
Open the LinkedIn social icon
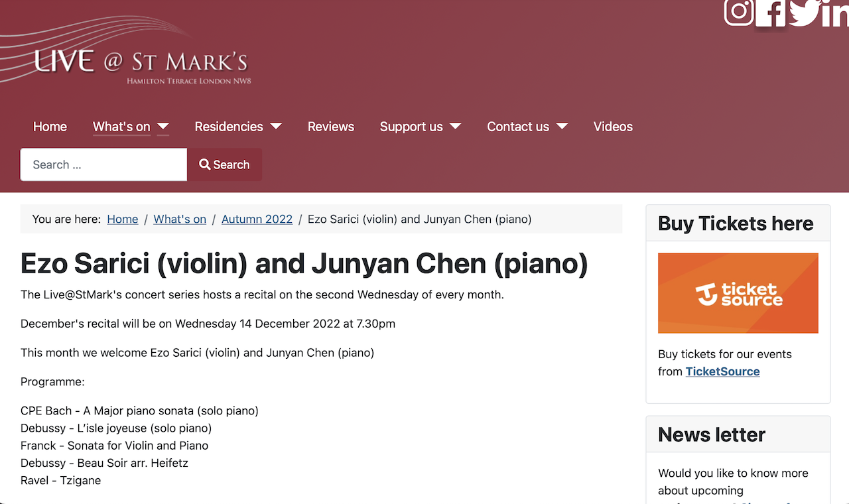835,13
